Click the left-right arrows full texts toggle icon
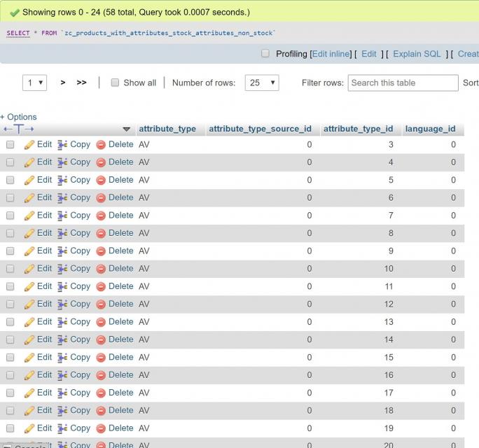This screenshot has height=448, width=479. [19, 129]
